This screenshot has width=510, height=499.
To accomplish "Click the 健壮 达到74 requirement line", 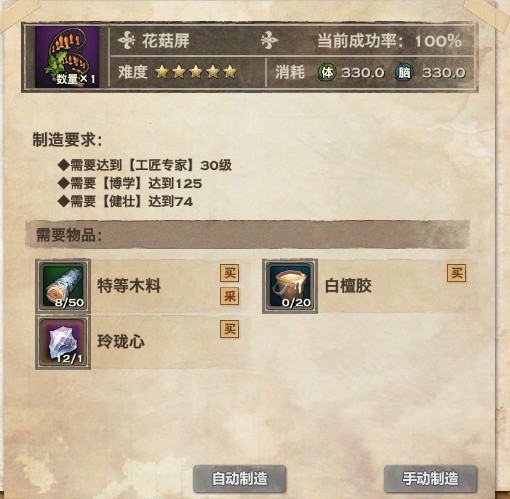I will point(125,201).
